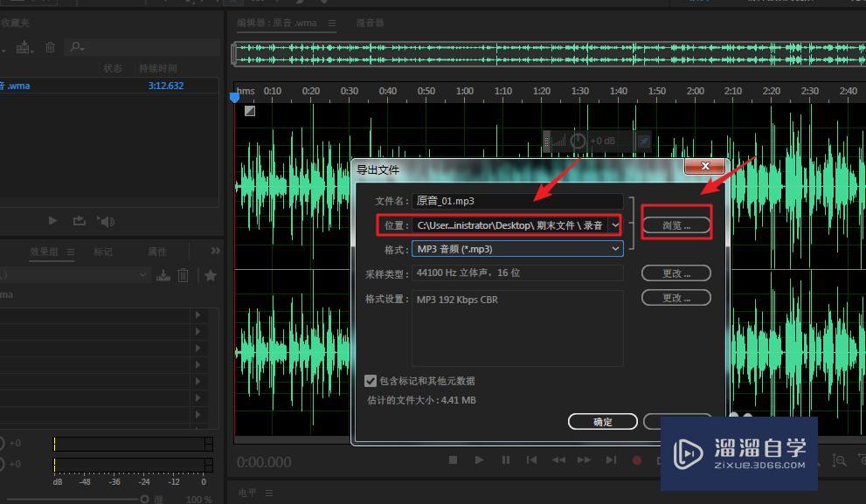Click the red Record button
Screen dimensions: 866x504
tap(637, 460)
